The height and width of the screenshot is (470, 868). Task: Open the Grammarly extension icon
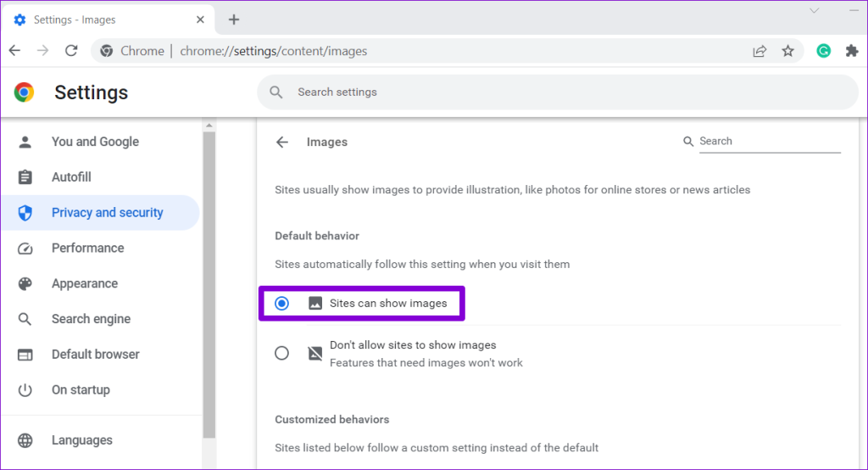point(824,51)
